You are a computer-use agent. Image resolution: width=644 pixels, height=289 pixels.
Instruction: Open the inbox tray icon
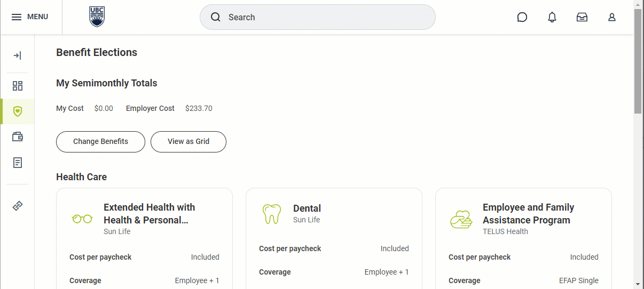582,17
